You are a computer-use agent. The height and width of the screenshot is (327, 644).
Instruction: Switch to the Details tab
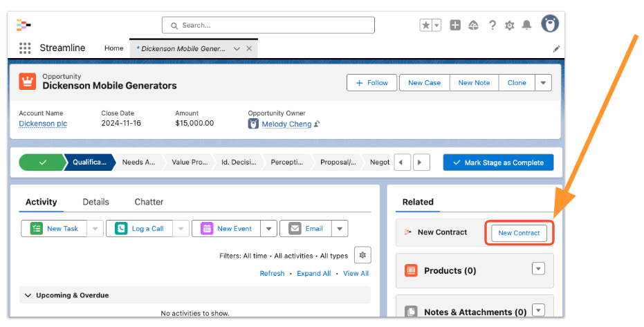(x=95, y=202)
